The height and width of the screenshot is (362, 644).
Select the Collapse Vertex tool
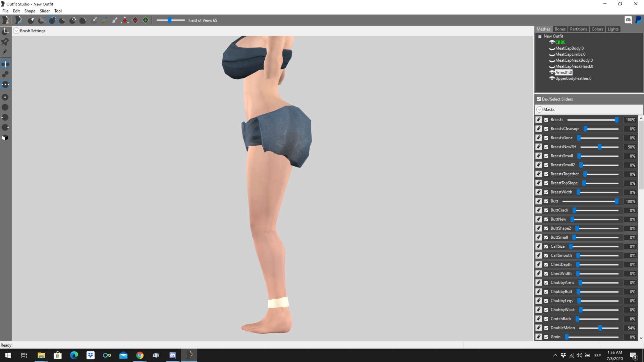[125, 20]
